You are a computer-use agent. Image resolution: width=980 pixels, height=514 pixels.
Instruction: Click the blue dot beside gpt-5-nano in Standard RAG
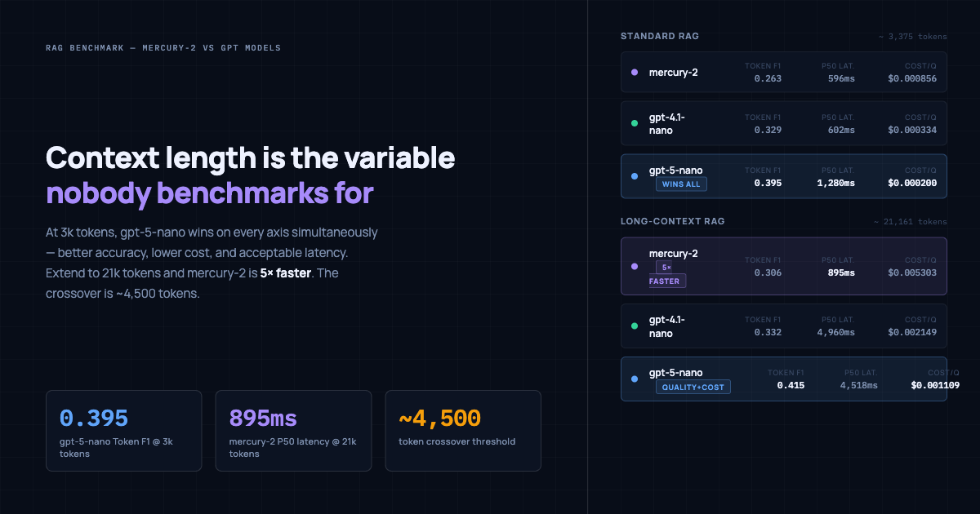point(635,175)
